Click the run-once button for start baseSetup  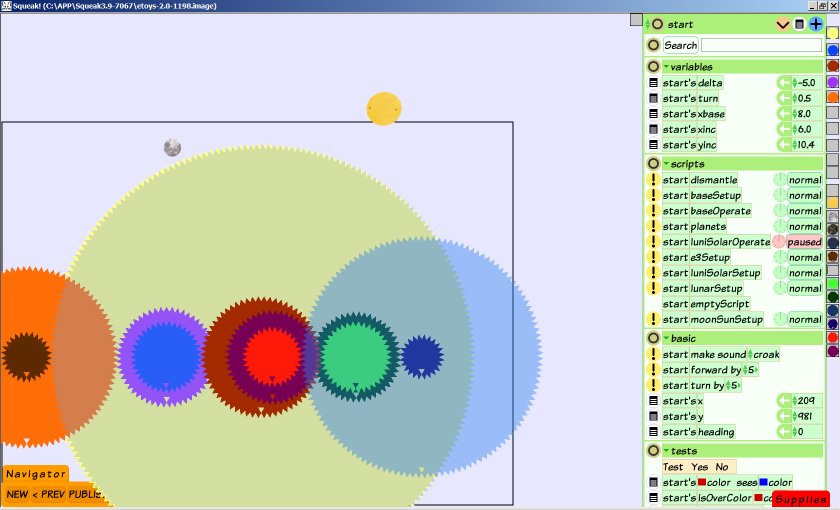click(x=653, y=196)
